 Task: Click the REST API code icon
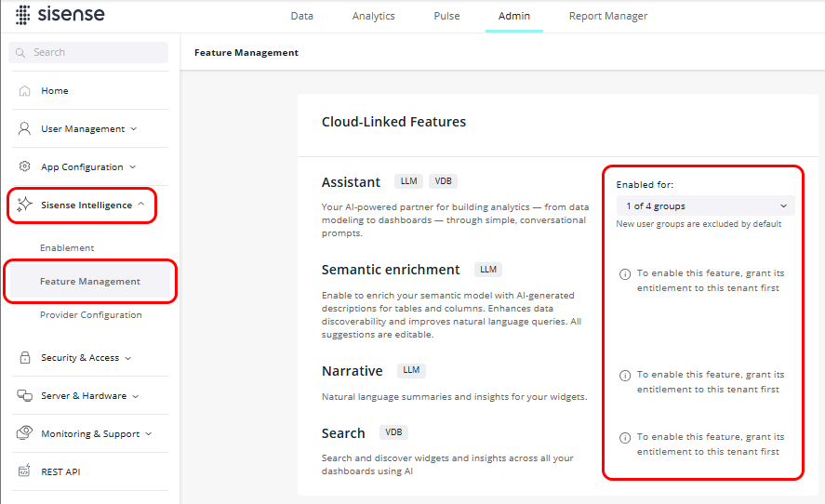[24, 471]
